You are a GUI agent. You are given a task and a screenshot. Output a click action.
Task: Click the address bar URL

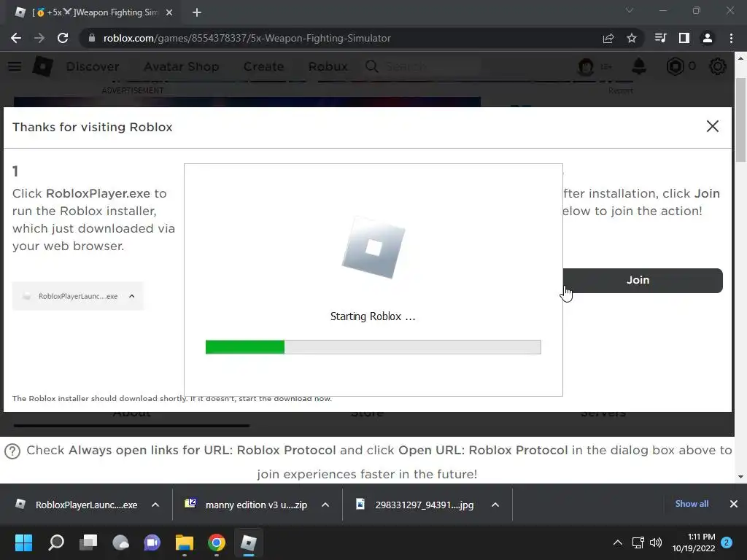(247, 38)
